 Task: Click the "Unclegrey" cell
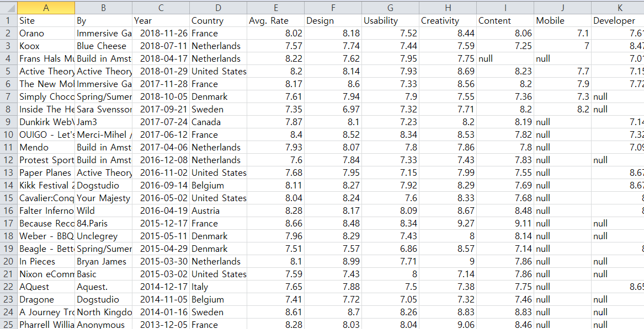coord(104,236)
